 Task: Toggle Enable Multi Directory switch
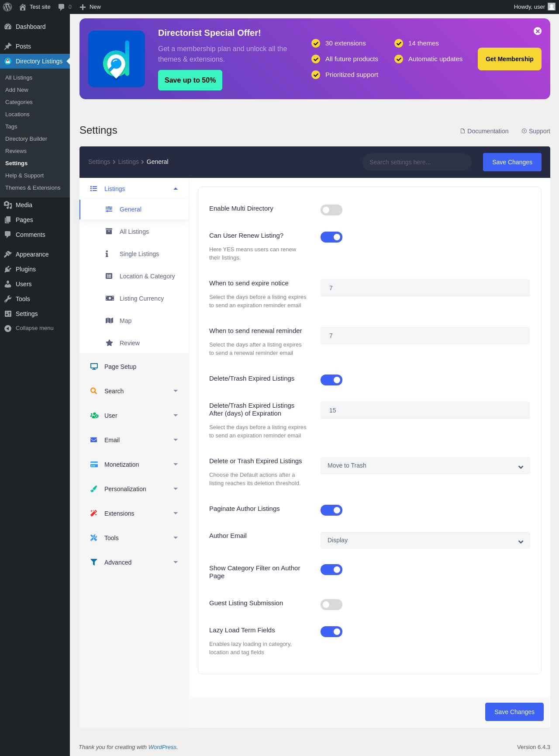tap(331, 210)
